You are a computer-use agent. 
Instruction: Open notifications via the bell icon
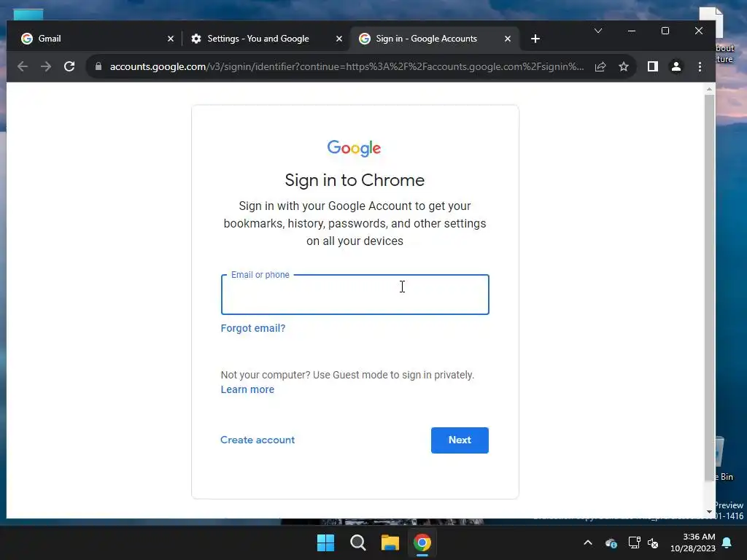click(727, 542)
